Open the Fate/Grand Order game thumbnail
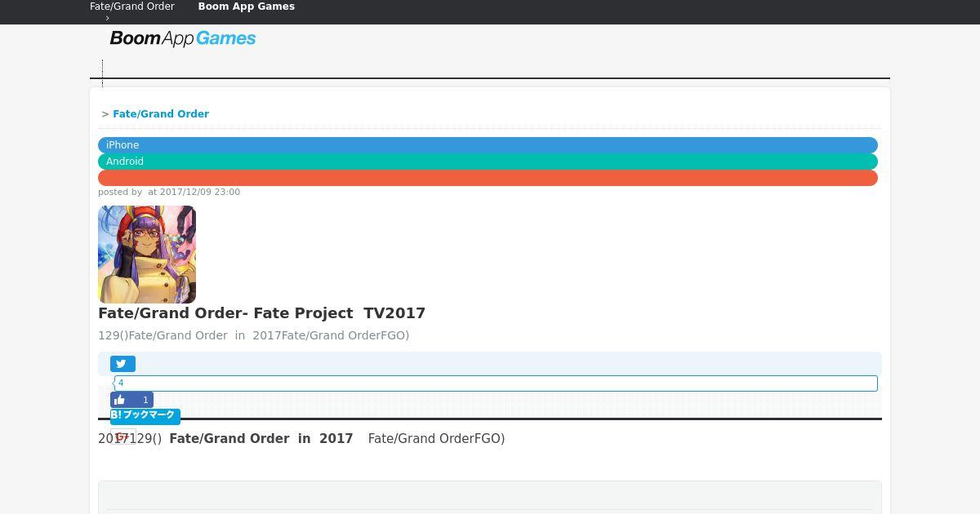The image size is (980, 514). [x=147, y=255]
